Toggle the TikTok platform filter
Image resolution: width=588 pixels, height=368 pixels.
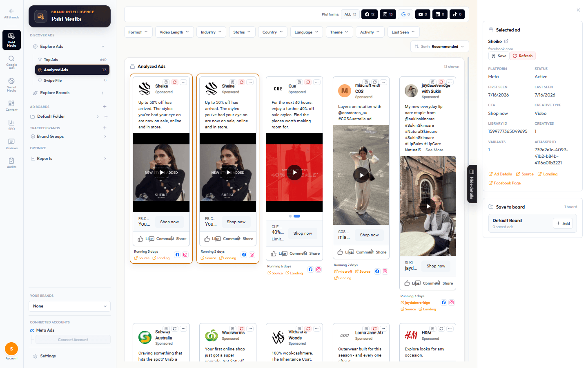coord(457,14)
